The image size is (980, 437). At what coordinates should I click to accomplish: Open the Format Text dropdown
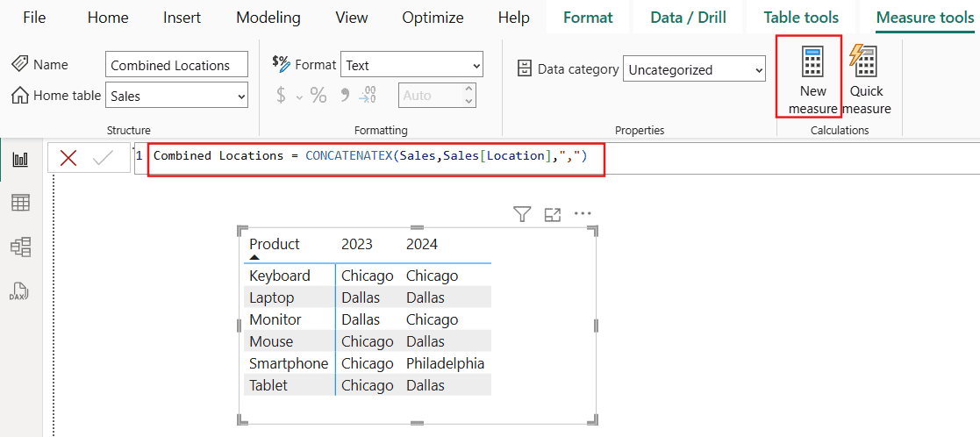[411, 64]
